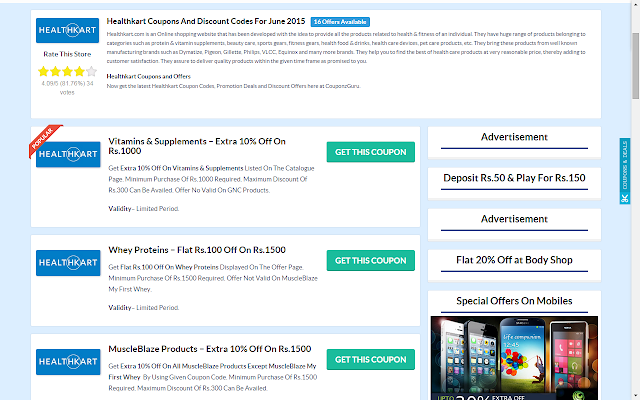The width and height of the screenshot is (640, 400).
Task: Click Validity Limited Period under Vitamins coupon
Action: pos(144,209)
